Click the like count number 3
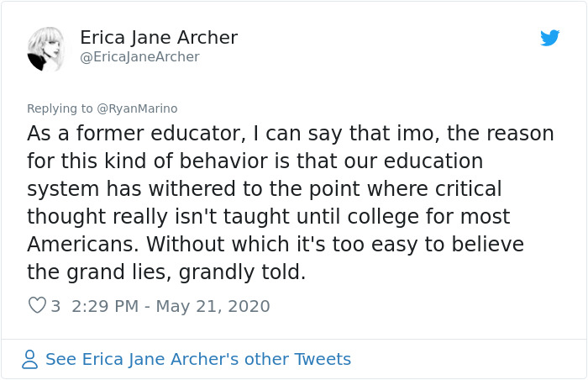 [55, 306]
